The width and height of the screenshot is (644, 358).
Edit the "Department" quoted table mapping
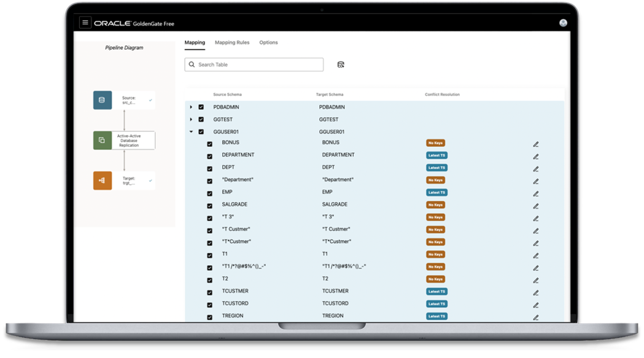pyautogui.click(x=535, y=181)
